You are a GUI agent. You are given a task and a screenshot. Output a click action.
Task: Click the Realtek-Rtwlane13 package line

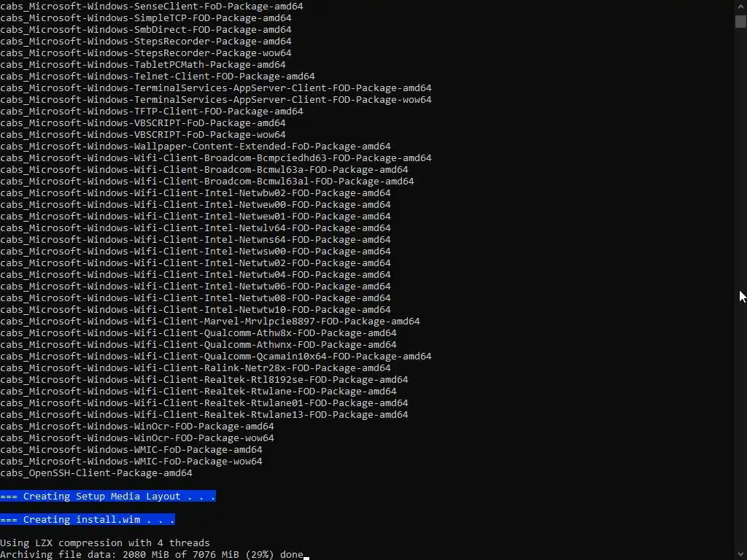[204, 415]
